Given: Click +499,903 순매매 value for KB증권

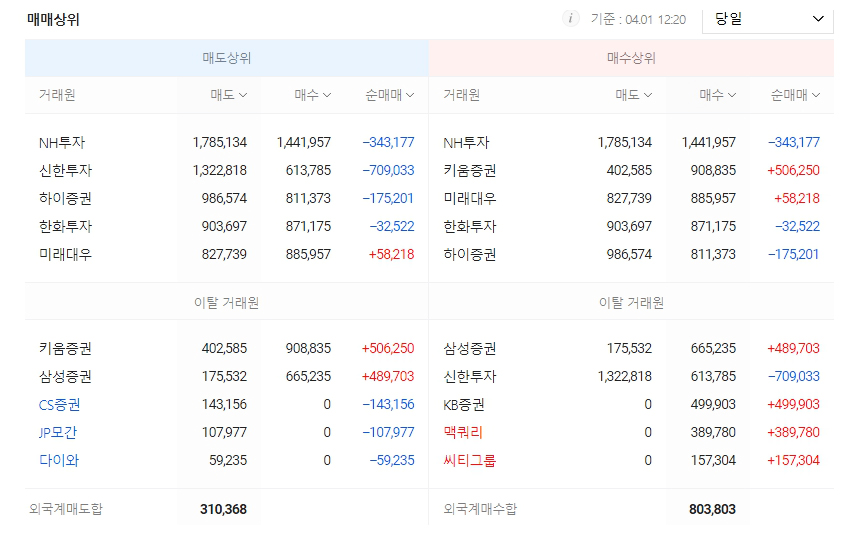Looking at the screenshot, I should pyautogui.click(x=793, y=405).
